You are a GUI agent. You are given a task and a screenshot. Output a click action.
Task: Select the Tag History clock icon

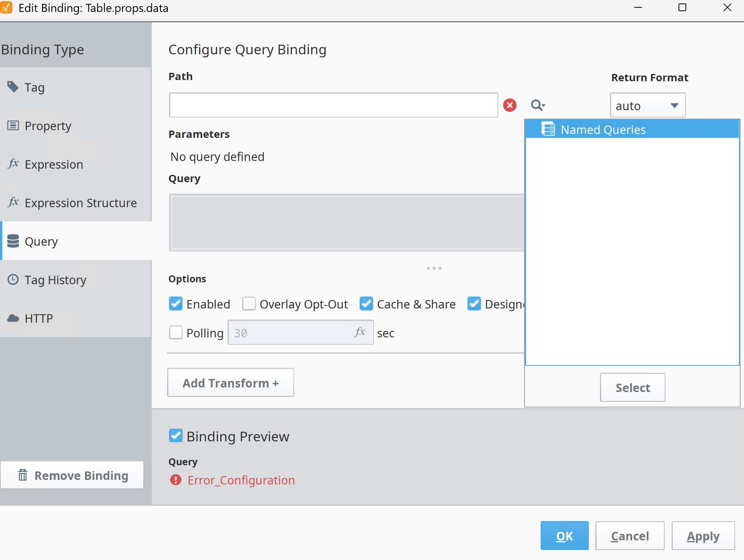[13, 280]
